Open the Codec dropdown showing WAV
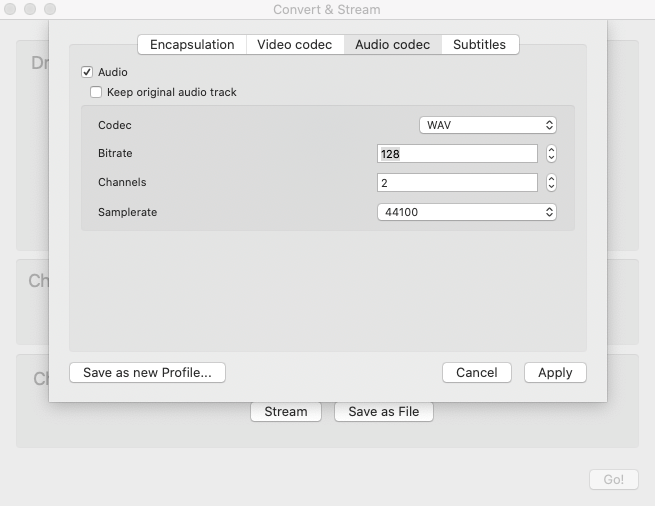The width and height of the screenshot is (655, 506). 487,125
